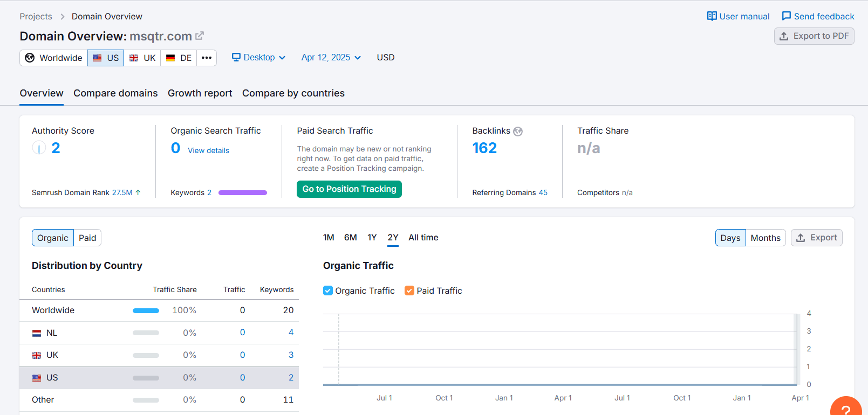The image size is (868, 415).
Task: Click the User manual book icon
Action: coord(712,16)
